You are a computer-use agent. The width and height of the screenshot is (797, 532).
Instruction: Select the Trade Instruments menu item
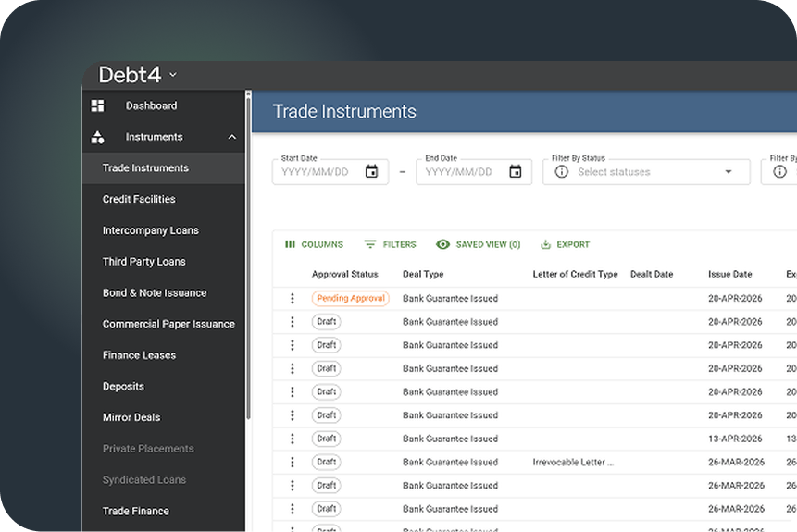[164, 168]
